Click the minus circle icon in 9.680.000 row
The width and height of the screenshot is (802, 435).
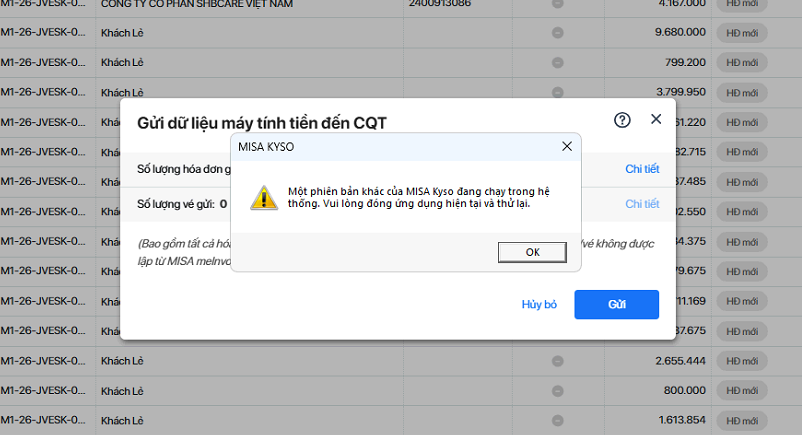coord(557,33)
